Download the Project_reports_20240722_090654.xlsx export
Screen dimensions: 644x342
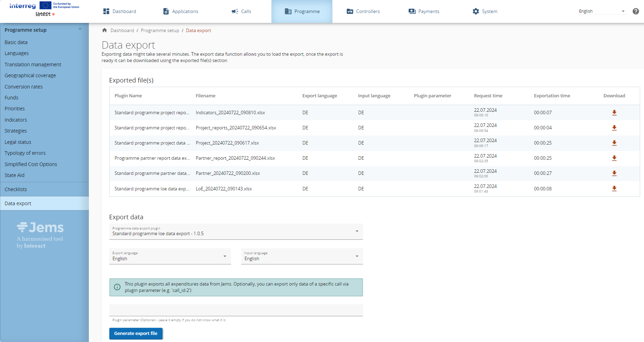click(x=614, y=128)
